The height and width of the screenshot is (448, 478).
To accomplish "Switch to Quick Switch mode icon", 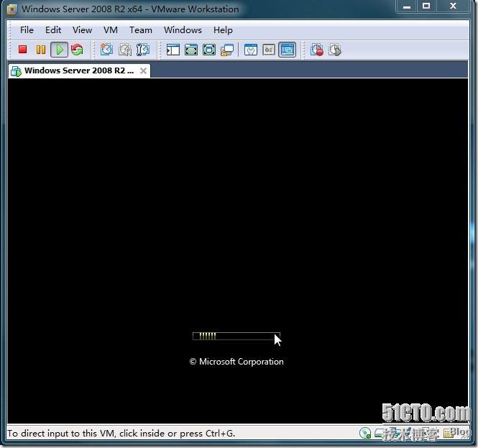I will click(x=191, y=50).
